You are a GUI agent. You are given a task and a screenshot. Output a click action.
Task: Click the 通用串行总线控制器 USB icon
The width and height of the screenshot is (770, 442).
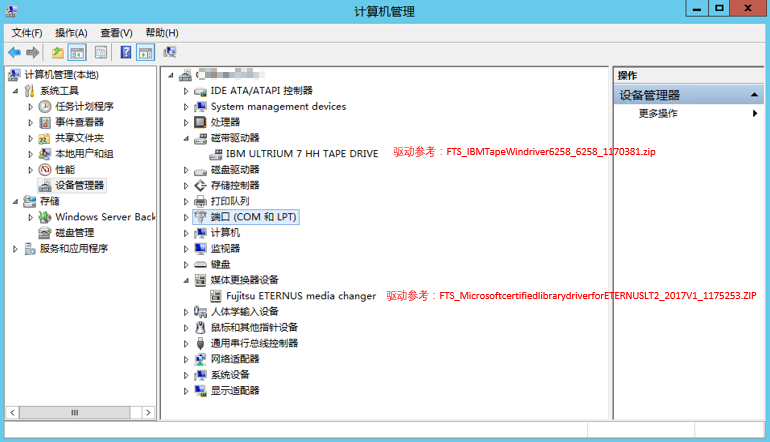(x=200, y=343)
